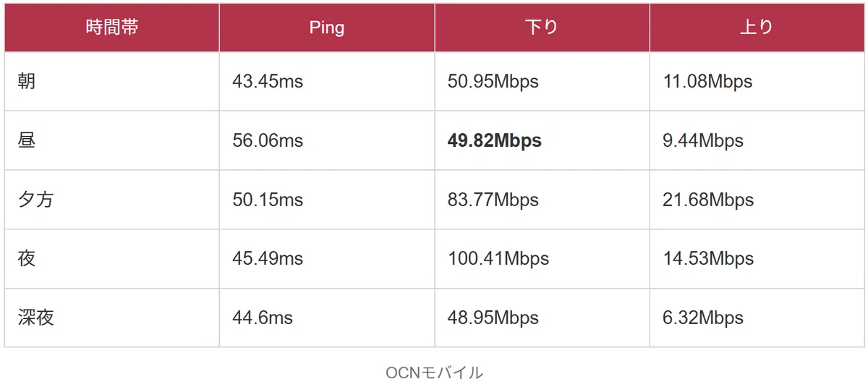
Task: Select the 下り column header
Action: pyautogui.click(x=542, y=27)
